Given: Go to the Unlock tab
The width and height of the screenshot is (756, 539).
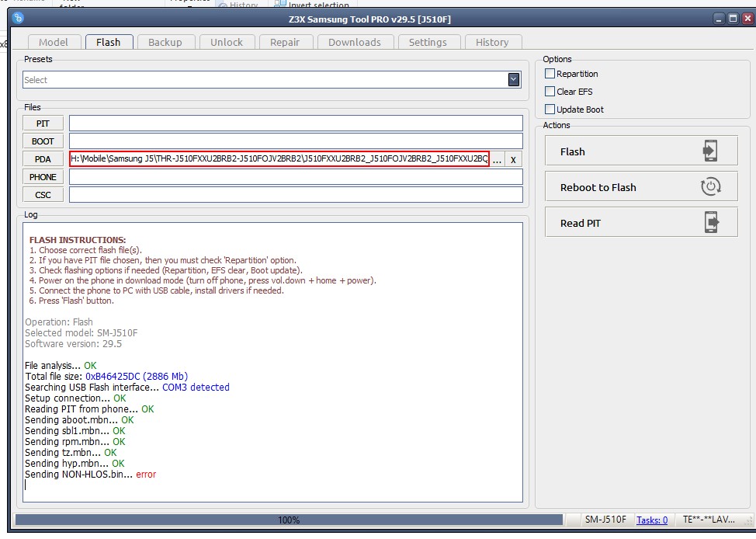Looking at the screenshot, I should [x=227, y=42].
